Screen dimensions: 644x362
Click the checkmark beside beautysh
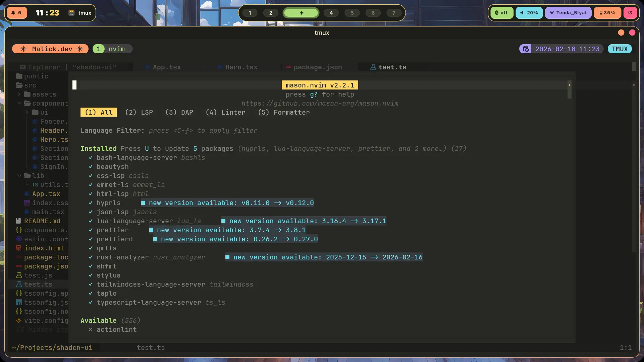tap(91, 167)
